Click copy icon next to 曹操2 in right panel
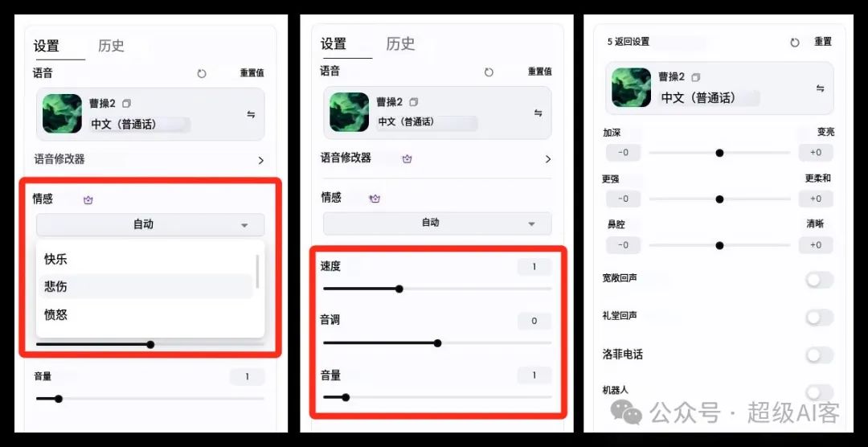This screenshot has width=868, height=447. [696, 77]
